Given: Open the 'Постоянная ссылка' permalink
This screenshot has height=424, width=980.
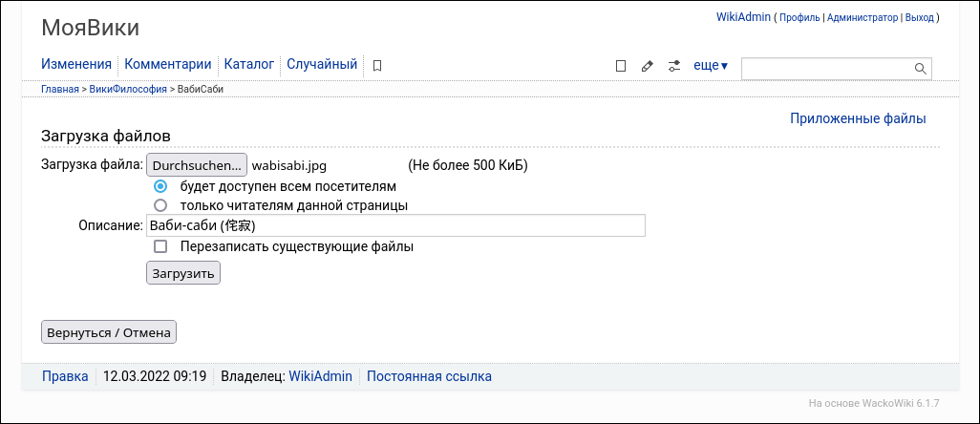Looking at the screenshot, I should tap(429, 376).
